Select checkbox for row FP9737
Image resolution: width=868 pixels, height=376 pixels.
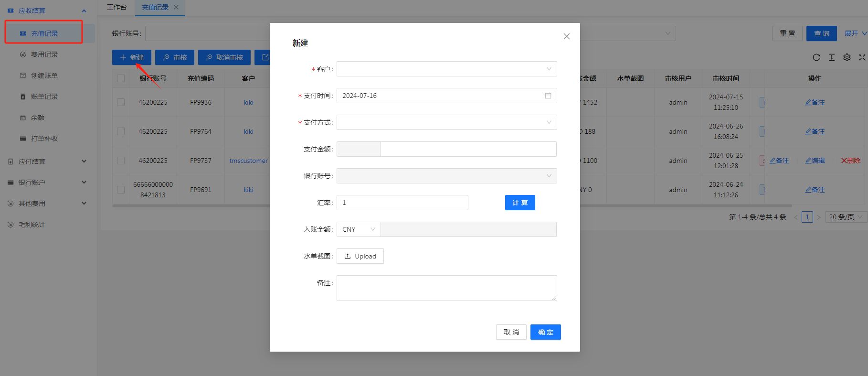[x=121, y=161]
